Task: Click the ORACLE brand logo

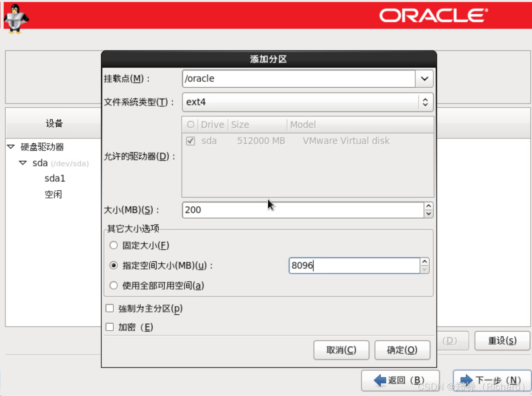Action: pos(433,15)
